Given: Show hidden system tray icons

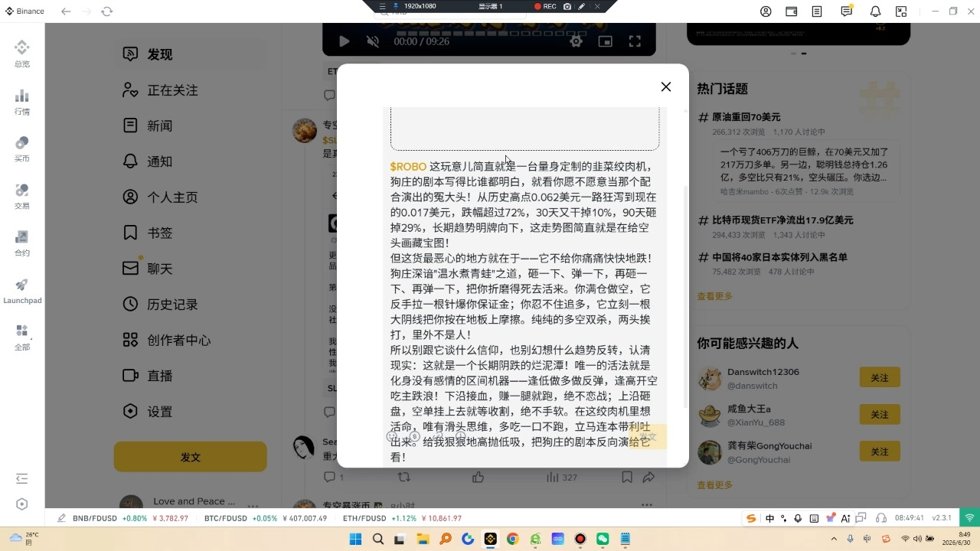Looking at the screenshot, I should [x=835, y=539].
